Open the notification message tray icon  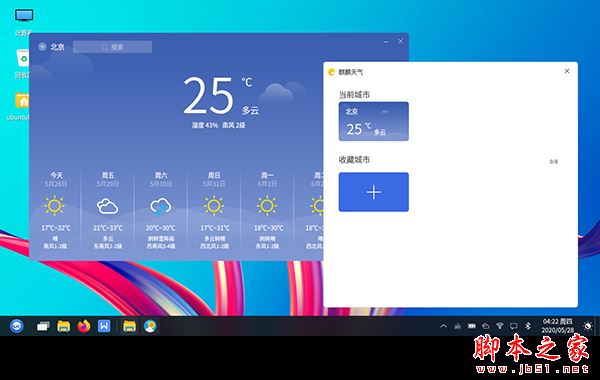pyautogui.click(x=514, y=326)
